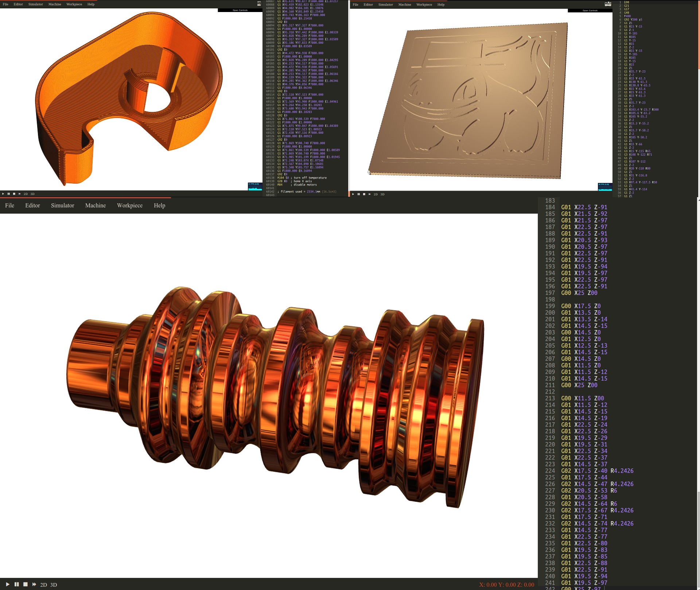Click the CNC mill machine icon in the top-right window

[608, 4]
